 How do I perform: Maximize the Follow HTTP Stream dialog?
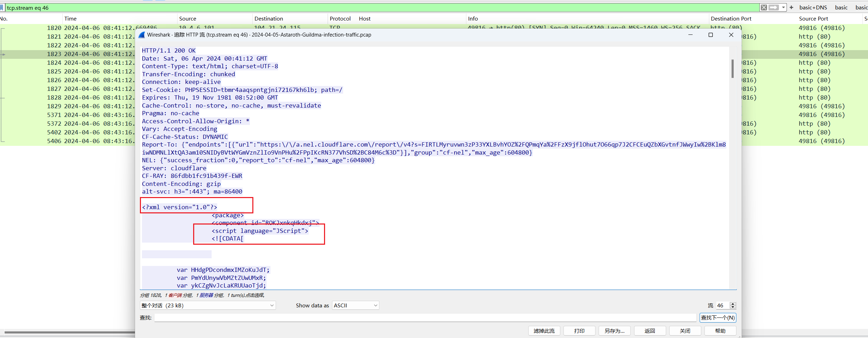point(711,35)
